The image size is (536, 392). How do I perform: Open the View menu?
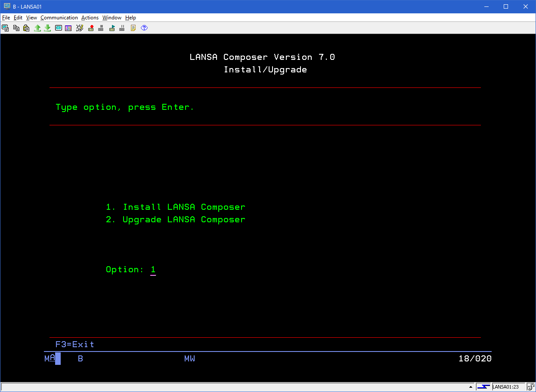(x=31, y=18)
